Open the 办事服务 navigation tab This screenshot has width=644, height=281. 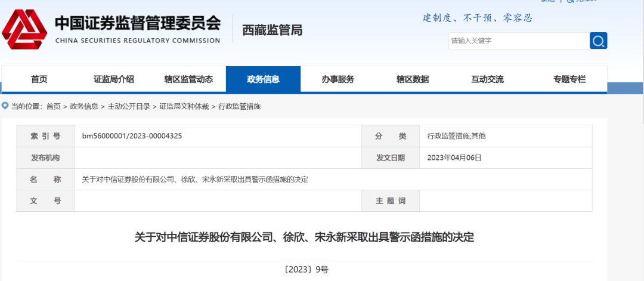pos(338,79)
